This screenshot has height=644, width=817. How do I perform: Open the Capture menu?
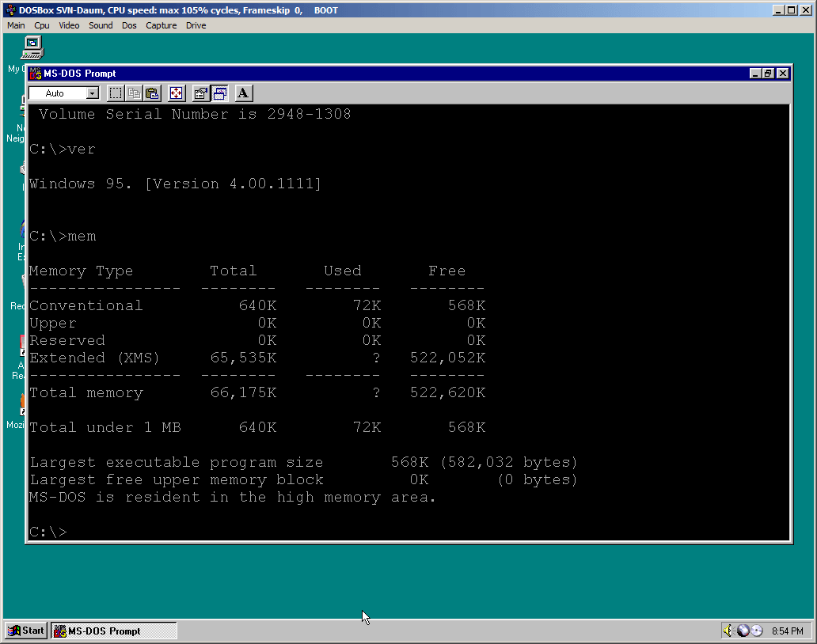(x=161, y=25)
